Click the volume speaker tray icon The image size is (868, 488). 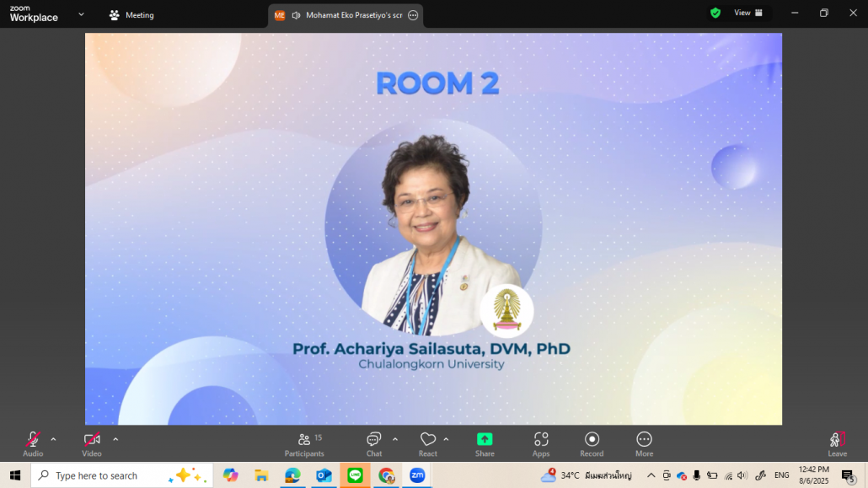click(x=742, y=475)
